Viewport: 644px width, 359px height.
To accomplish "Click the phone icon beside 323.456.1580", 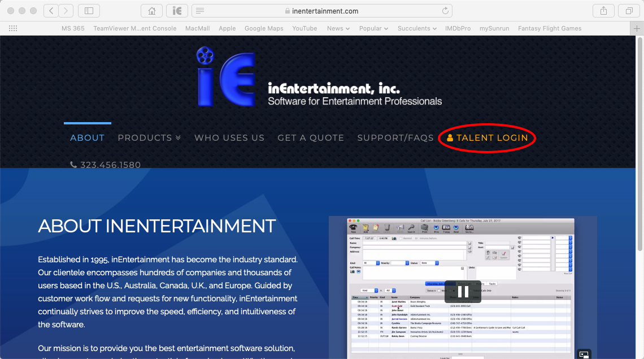I will point(73,165).
